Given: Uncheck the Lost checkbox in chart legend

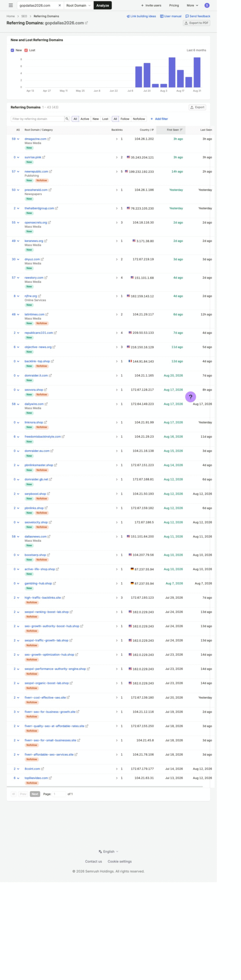Looking at the screenshot, I should (26, 50).
